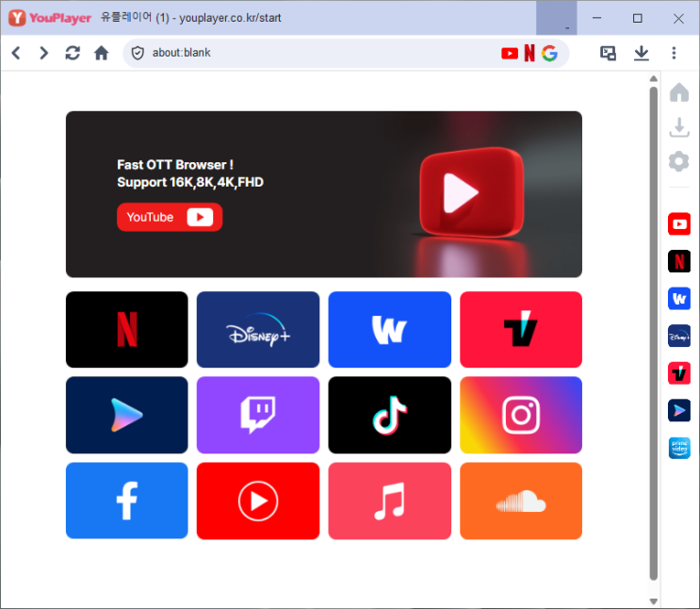Open Wavve from the sidebar

click(679, 299)
